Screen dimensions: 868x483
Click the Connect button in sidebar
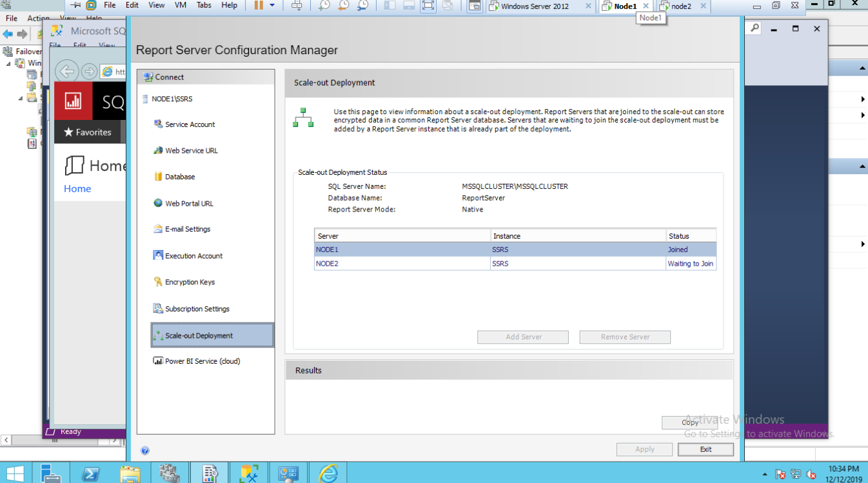click(x=164, y=77)
